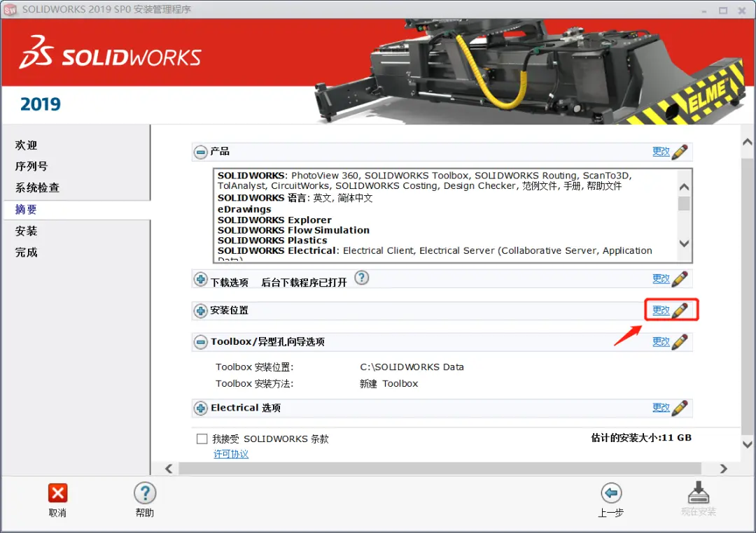This screenshot has height=533, width=756.
Task: Click the 现在安装 download icon
Action: pos(698,492)
